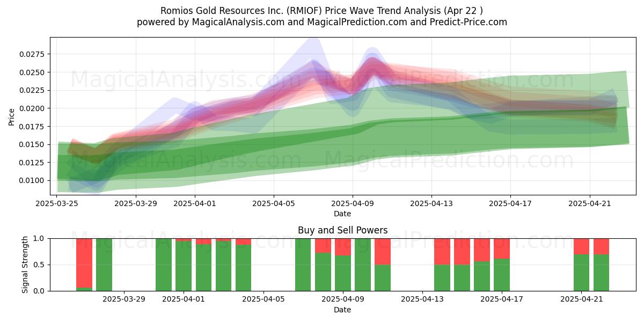Click the 'Date' label under the signal strength chart

click(342, 310)
